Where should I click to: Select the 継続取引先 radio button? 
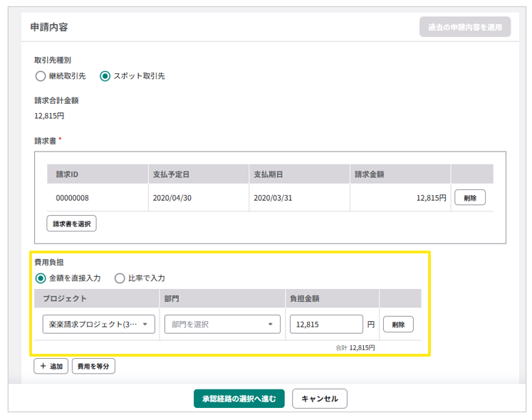[x=40, y=75]
